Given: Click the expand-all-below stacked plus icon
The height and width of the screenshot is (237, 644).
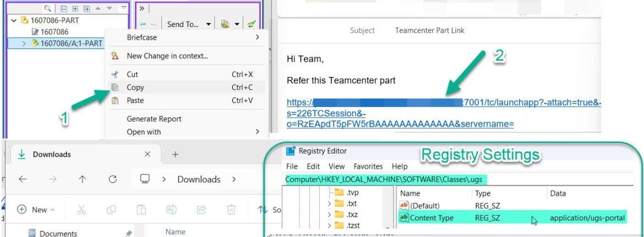Looking at the screenshot, I should pyautogui.click(x=86, y=8).
